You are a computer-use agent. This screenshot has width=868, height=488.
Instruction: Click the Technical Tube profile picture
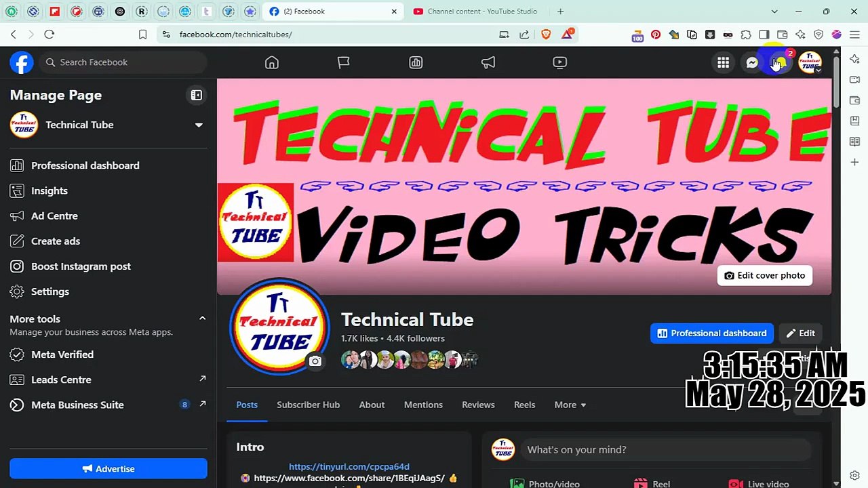coord(279,325)
